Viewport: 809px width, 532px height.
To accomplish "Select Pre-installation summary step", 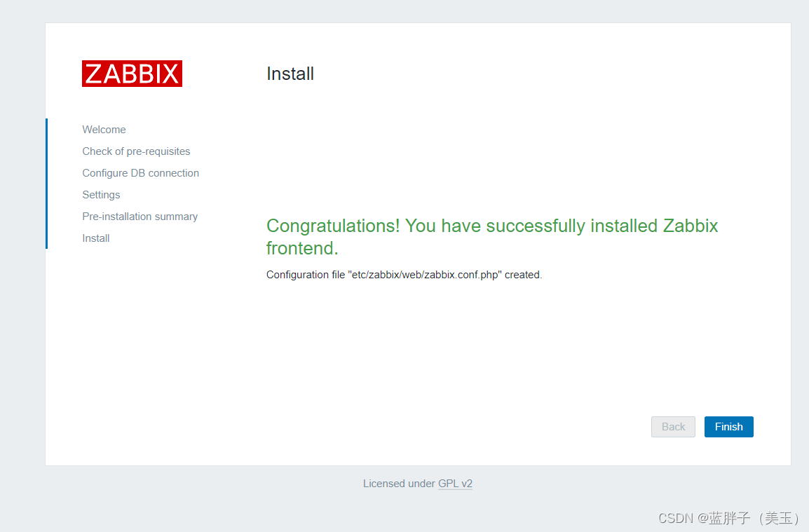I will pyautogui.click(x=140, y=216).
